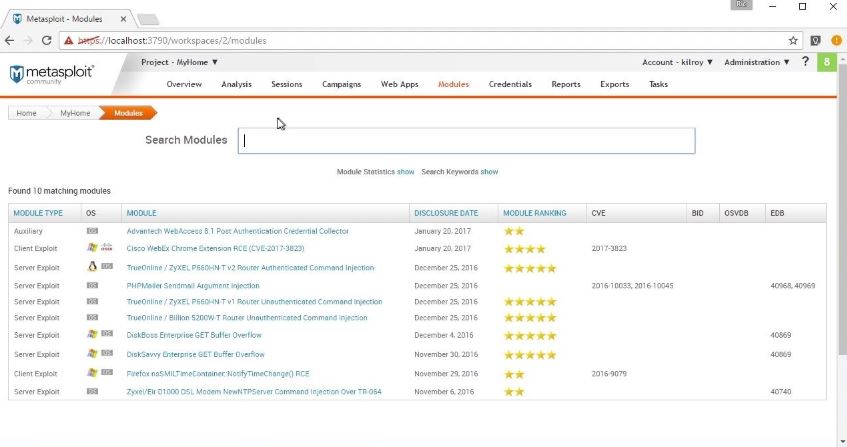The width and height of the screenshot is (847, 447).
Task: Sort by Module Type column header
Action: pos(38,213)
